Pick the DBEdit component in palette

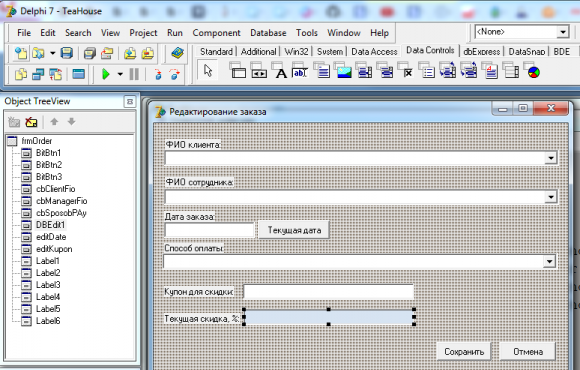pos(301,71)
